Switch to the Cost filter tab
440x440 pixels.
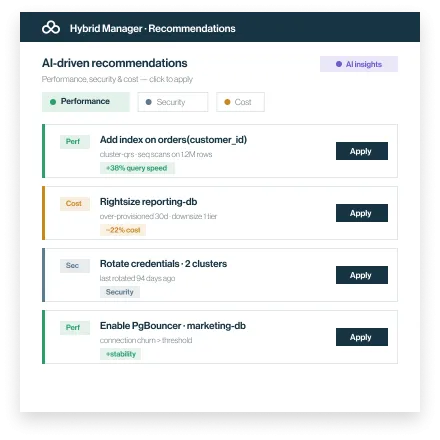(x=240, y=102)
